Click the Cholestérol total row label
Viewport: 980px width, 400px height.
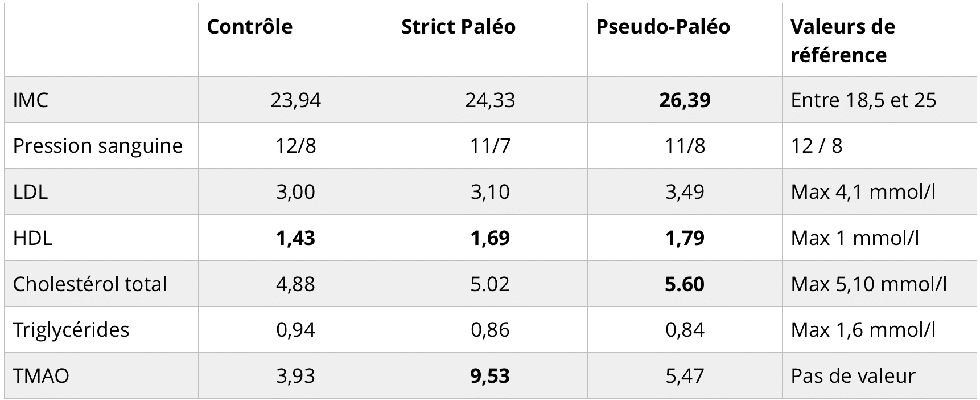[x=90, y=284]
